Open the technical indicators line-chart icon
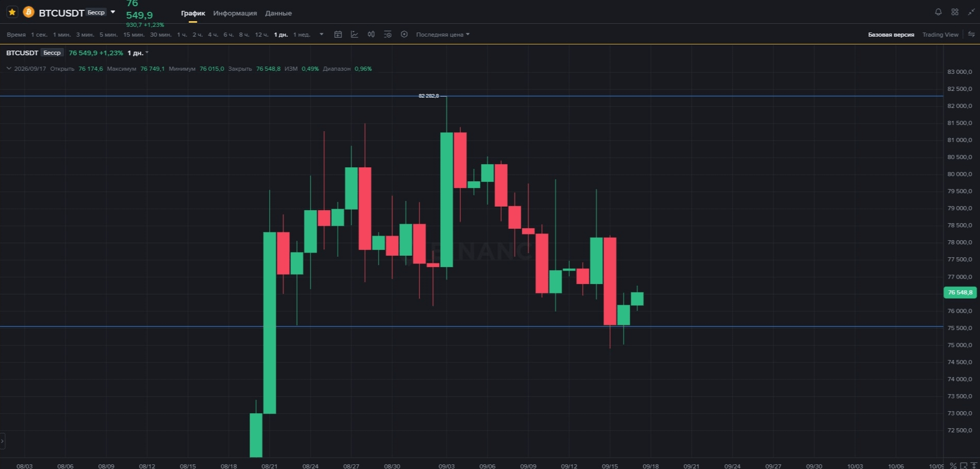This screenshot has width=980, height=469. point(354,35)
